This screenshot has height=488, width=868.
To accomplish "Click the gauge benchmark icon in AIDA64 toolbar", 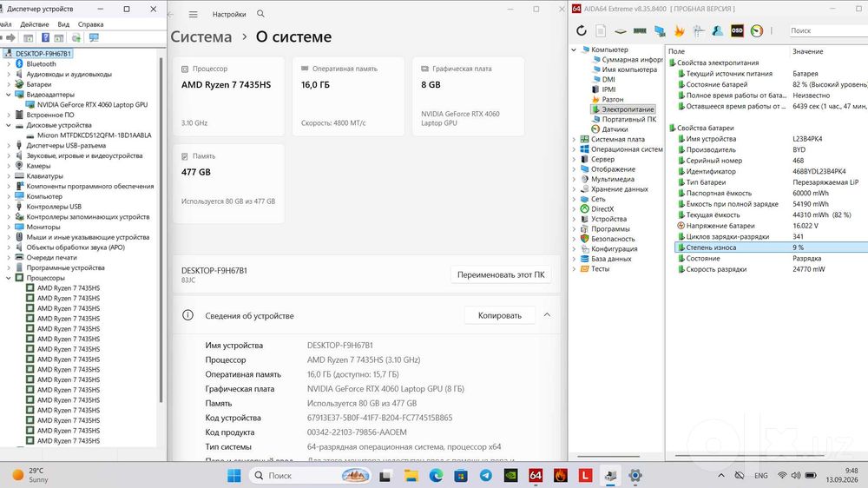I will coord(757,31).
